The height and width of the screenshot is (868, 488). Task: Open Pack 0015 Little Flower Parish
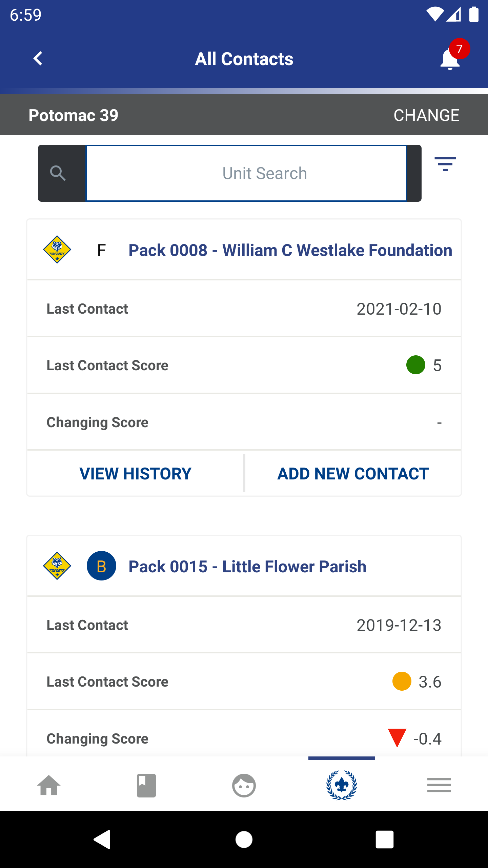coord(247,567)
